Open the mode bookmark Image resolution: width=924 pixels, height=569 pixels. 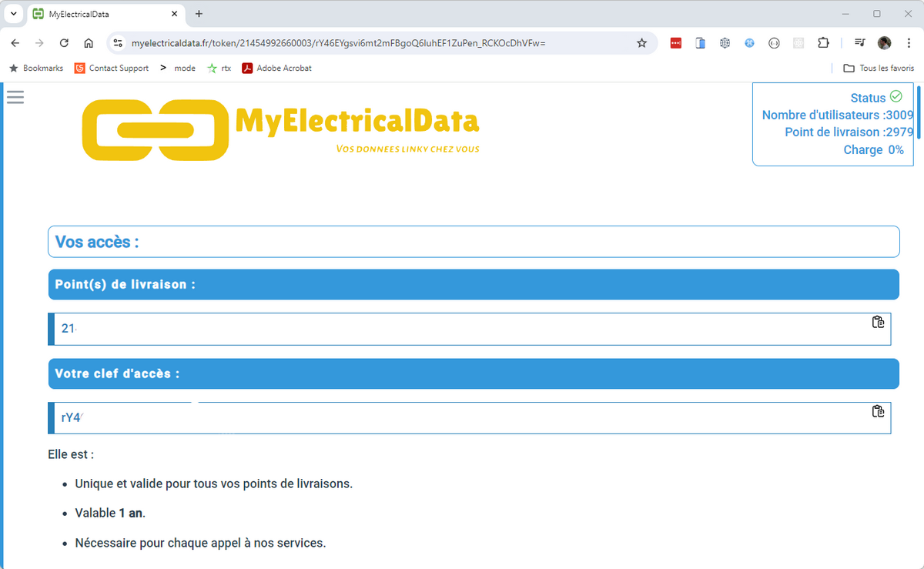(x=178, y=68)
